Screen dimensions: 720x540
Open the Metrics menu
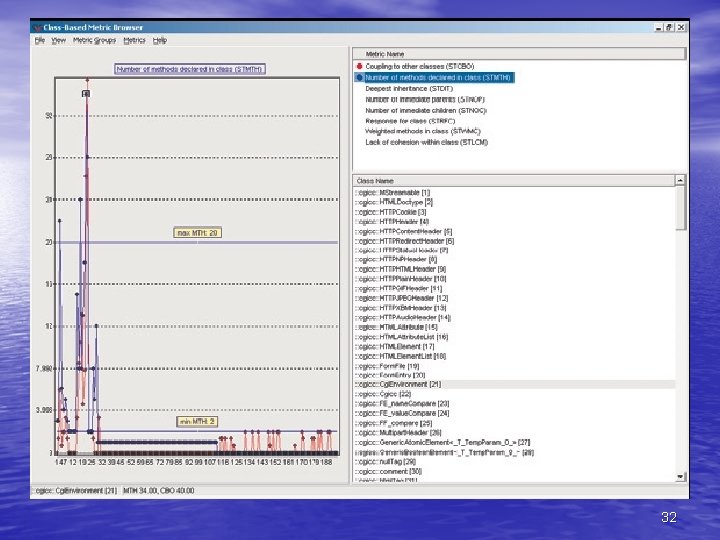click(134, 40)
